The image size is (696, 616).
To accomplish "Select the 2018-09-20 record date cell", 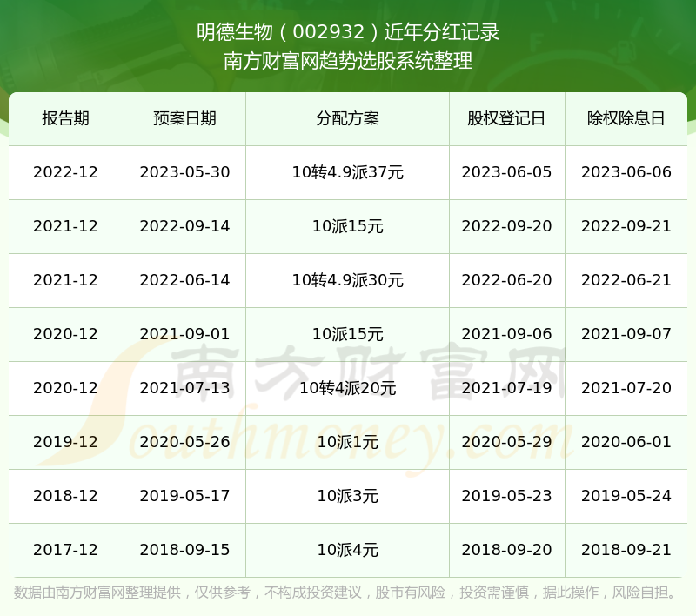I will 506,550.
